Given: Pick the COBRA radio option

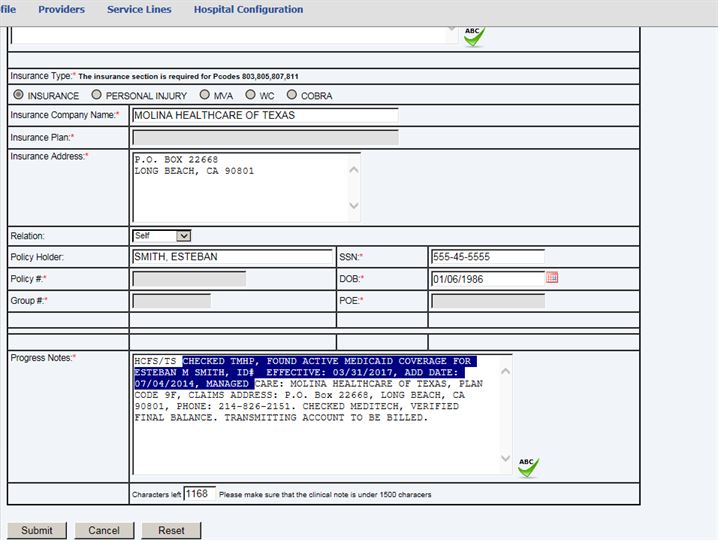Looking at the screenshot, I should click(x=292, y=95).
